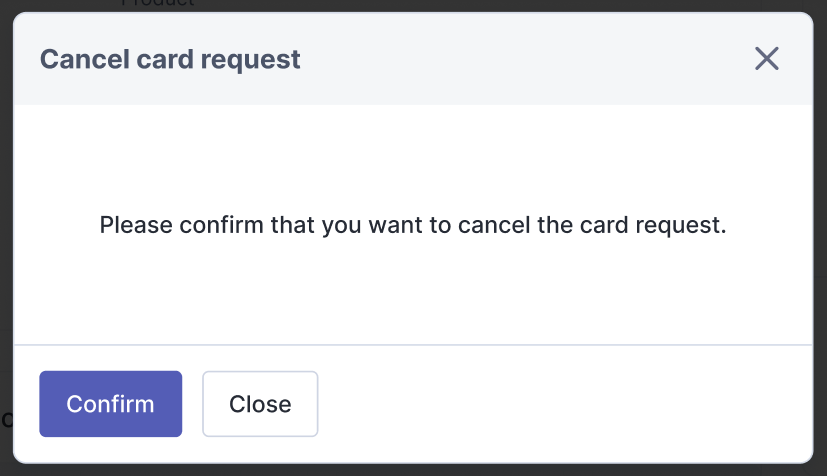Click the white dialog body area
Viewport: 827px width, 476px height.
point(412,290)
